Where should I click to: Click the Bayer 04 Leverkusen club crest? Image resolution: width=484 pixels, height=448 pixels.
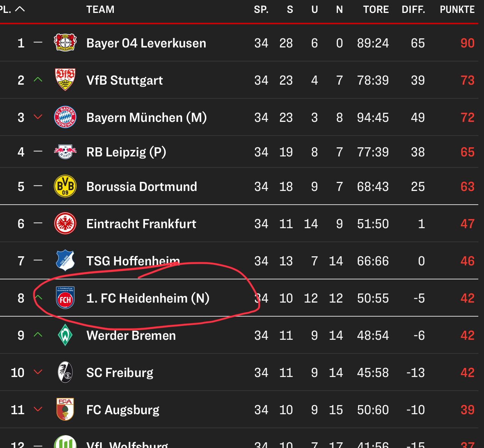coord(65,43)
